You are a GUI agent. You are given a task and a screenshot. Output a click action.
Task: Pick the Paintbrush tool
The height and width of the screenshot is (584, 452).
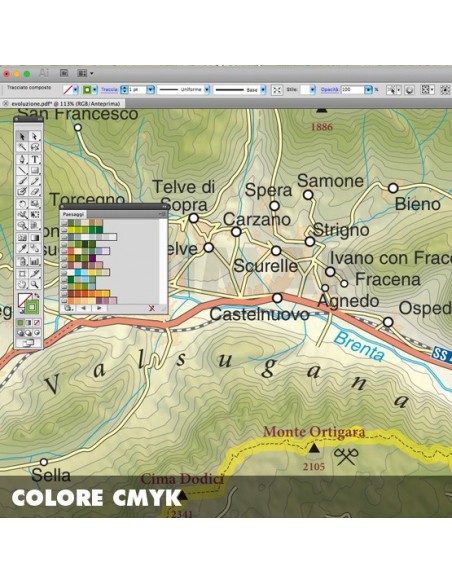(x=22, y=181)
